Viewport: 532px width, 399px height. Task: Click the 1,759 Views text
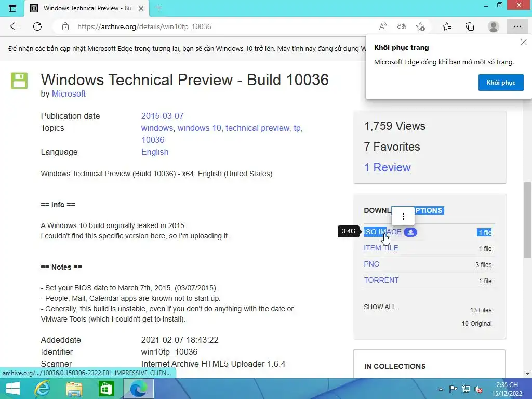[x=395, y=126]
